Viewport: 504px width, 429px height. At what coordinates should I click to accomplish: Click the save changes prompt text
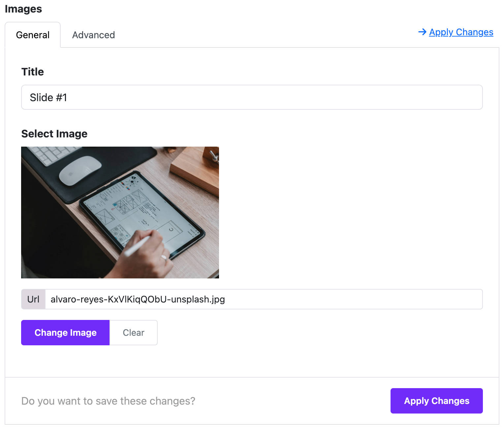[108, 401]
